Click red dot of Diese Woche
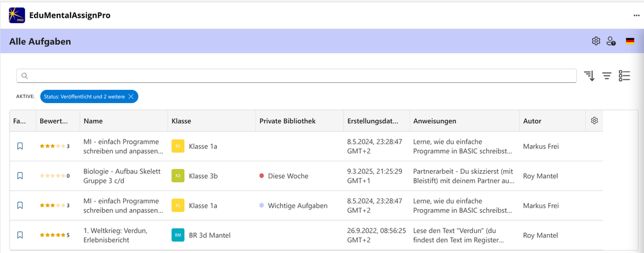The image size is (644, 253). [x=262, y=176]
